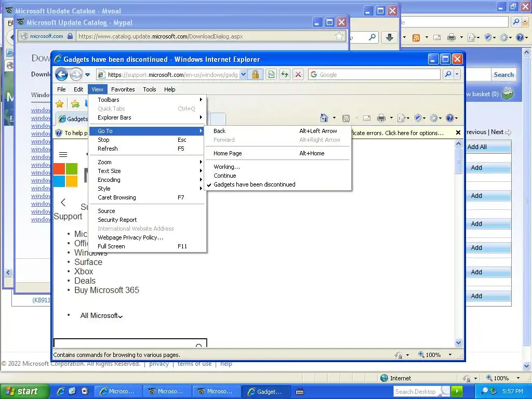Image resolution: width=532 pixels, height=399 pixels.
Task: Choose Caret Browsing in the View menu
Action: pos(147,197)
